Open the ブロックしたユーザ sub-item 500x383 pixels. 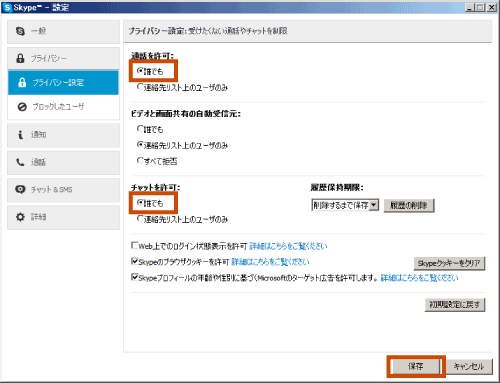[x=63, y=107]
